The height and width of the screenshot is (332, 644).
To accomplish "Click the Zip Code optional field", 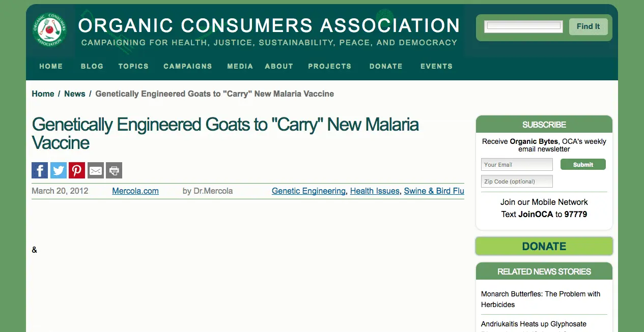I will (x=517, y=182).
